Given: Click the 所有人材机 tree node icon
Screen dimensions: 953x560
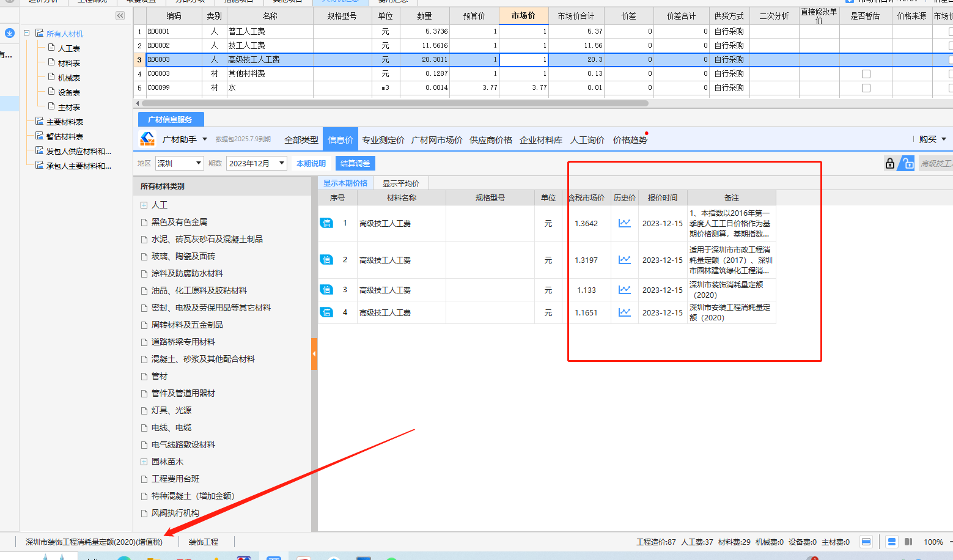Looking at the screenshot, I should coord(39,33).
